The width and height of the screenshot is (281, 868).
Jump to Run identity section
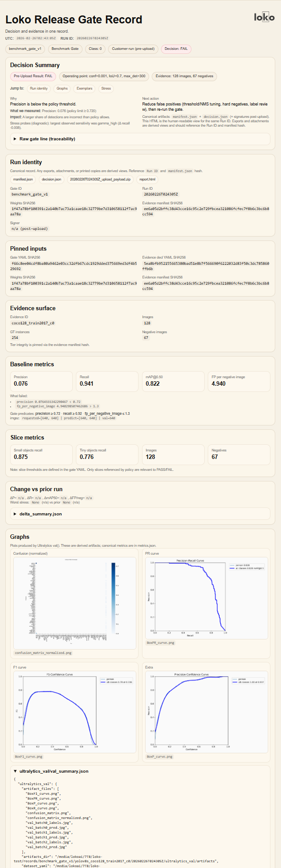39,88
